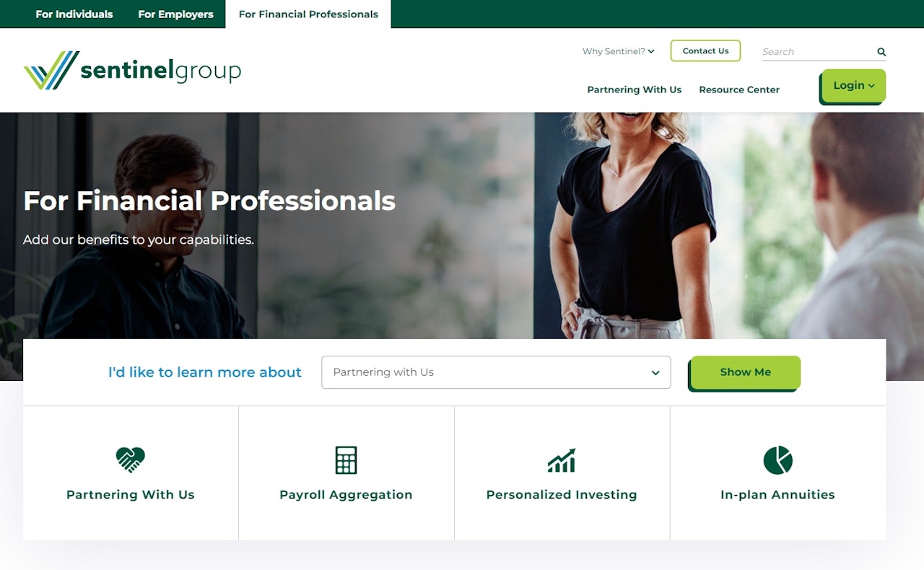Screen dimensions: 924x570
Task: Open the Payroll Aggregation card title
Action: tap(346, 495)
